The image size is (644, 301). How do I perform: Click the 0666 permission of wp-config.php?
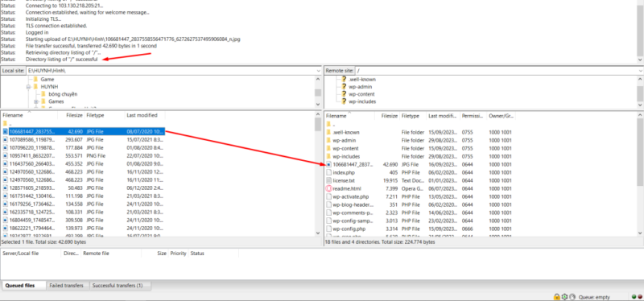(x=468, y=229)
